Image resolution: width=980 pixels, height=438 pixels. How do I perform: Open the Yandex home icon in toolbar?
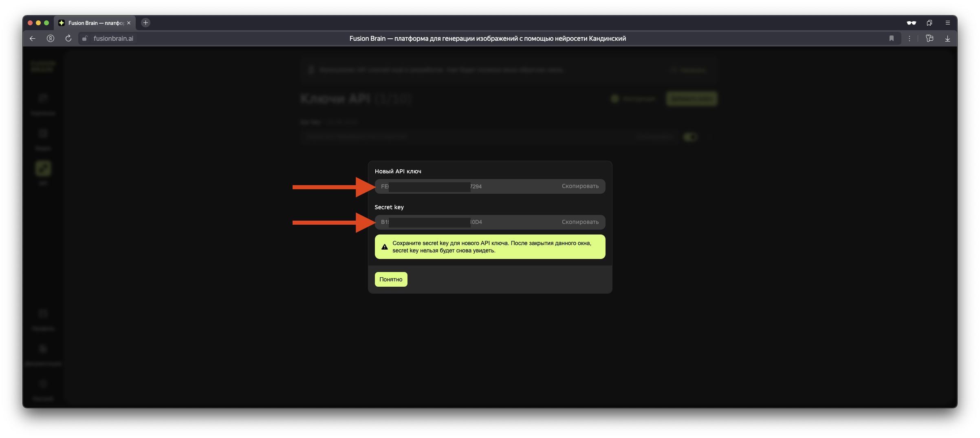coord(51,38)
